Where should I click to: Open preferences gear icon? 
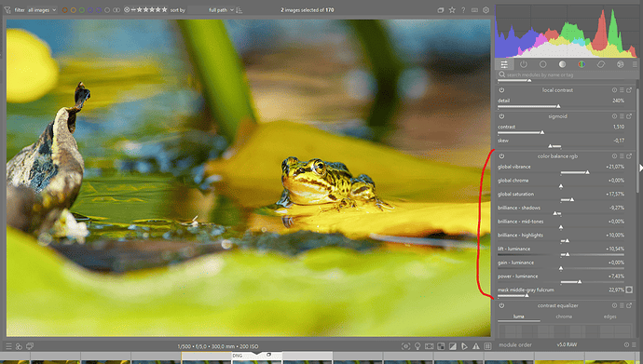click(x=486, y=10)
